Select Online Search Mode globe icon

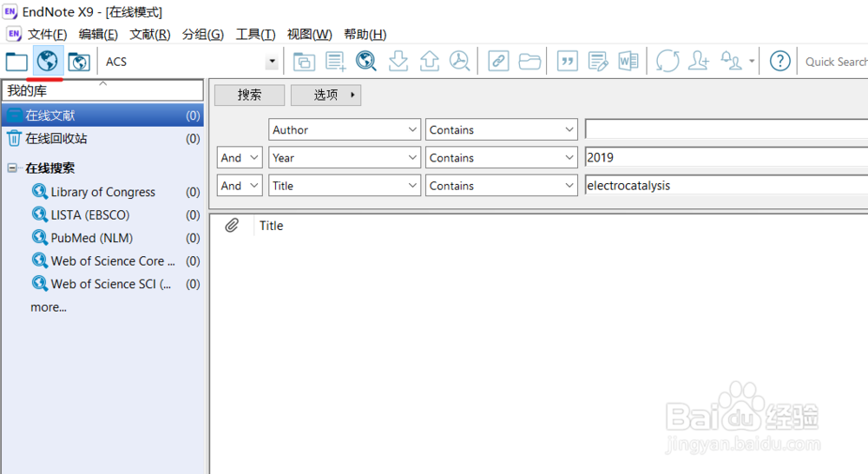[48, 61]
